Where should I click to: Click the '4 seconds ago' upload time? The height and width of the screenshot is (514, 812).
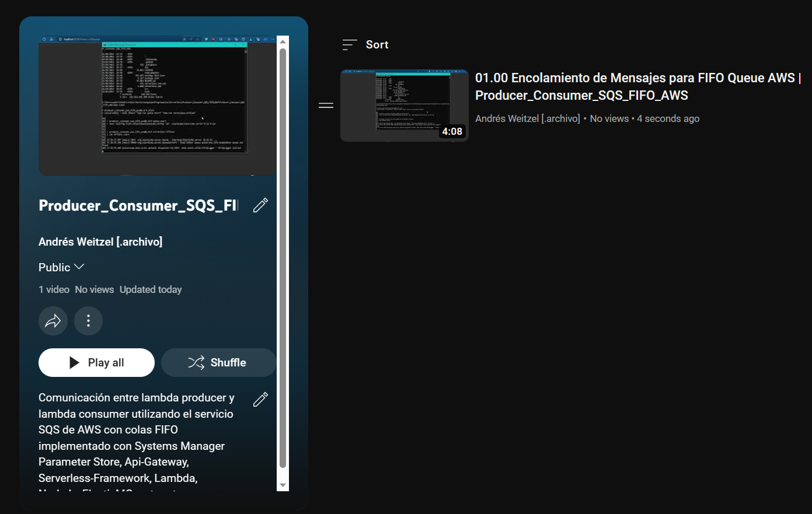coord(668,118)
